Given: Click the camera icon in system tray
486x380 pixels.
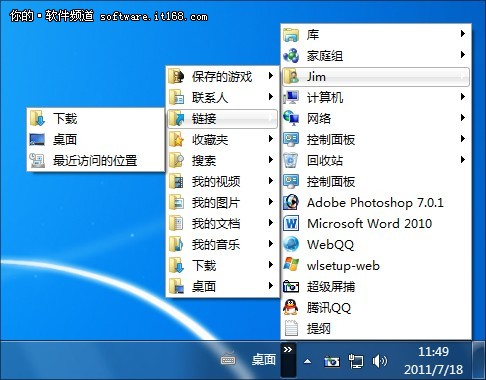Looking at the screenshot, I should point(332,361).
